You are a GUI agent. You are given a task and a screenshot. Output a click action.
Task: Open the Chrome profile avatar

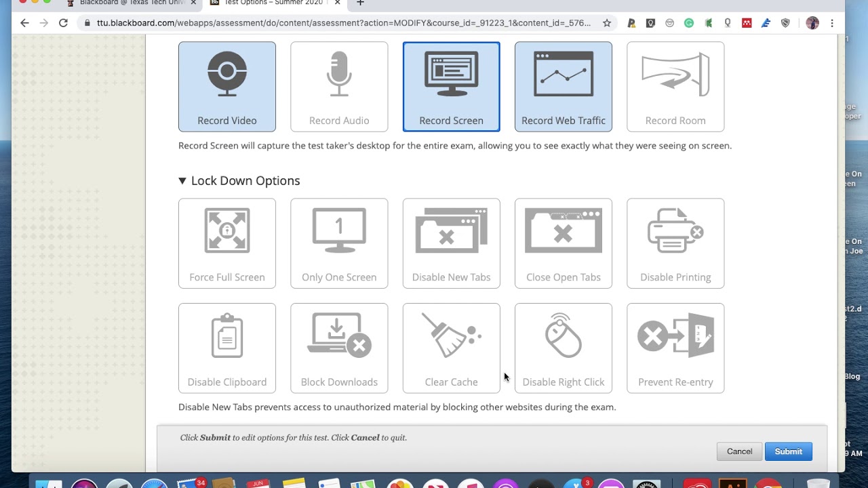click(x=812, y=23)
